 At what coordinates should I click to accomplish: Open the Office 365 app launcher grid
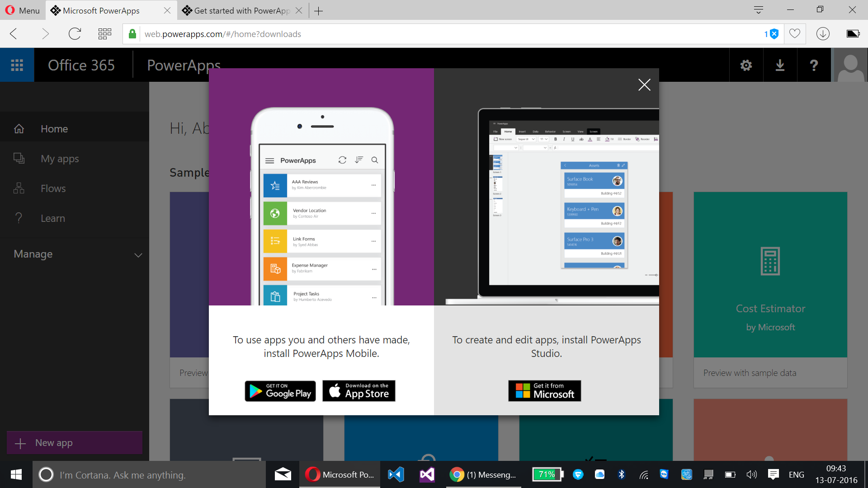pos(17,65)
